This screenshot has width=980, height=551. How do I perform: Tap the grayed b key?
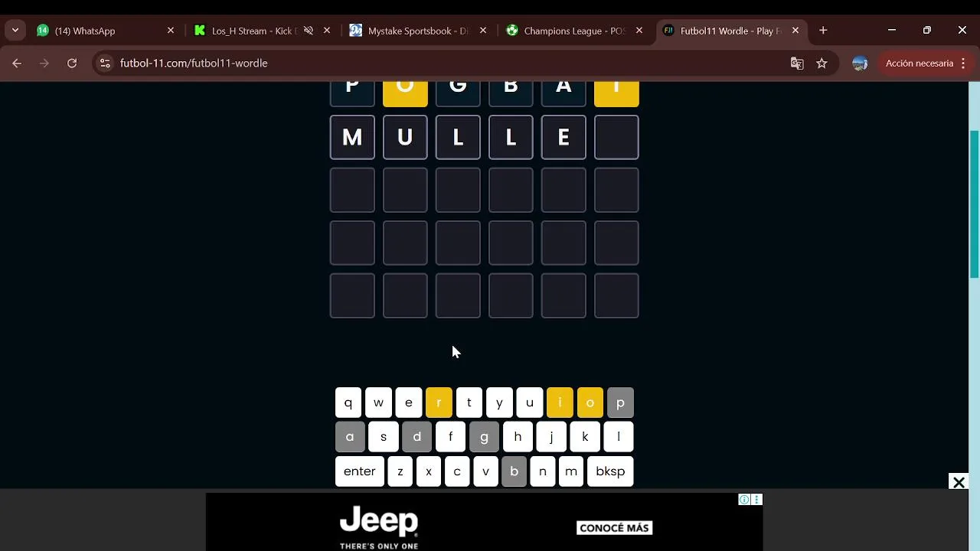point(514,471)
